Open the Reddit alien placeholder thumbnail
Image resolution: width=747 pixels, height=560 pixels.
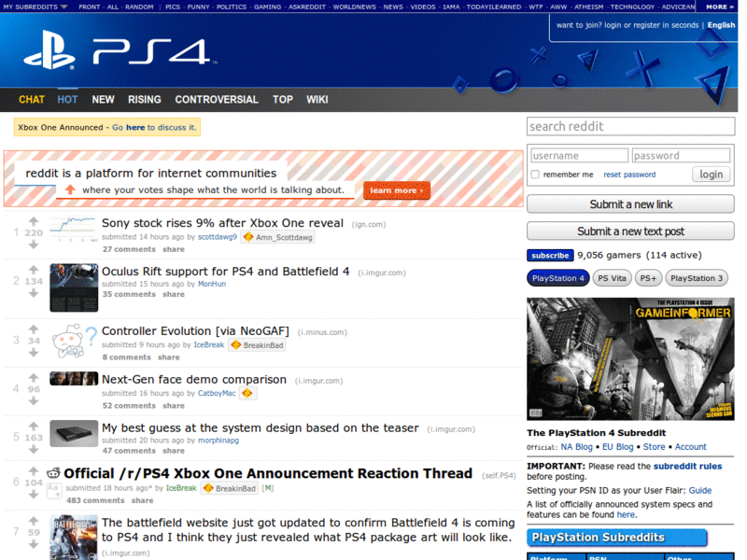pyautogui.click(x=74, y=341)
